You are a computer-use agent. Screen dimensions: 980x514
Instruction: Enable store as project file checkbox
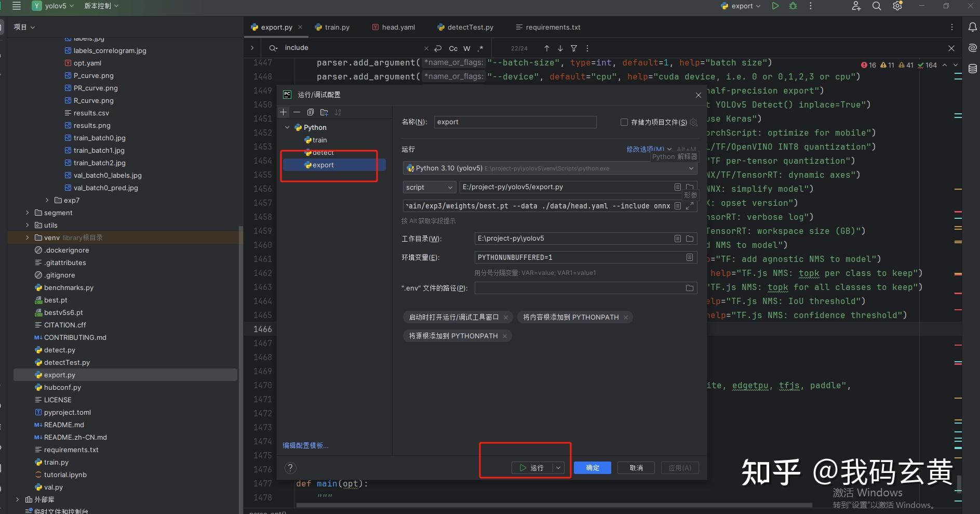coord(624,122)
